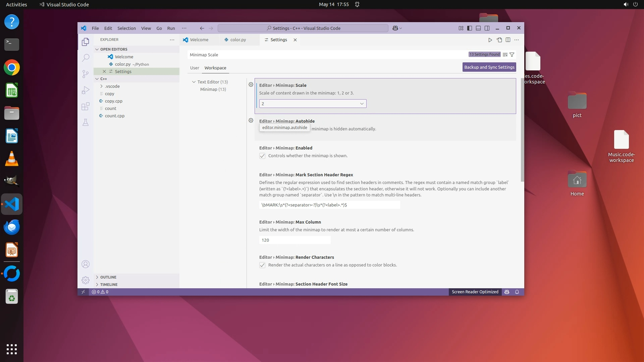Click the filter settings funnel icon
The height and width of the screenshot is (362, 644).
[x=512, y=55]
